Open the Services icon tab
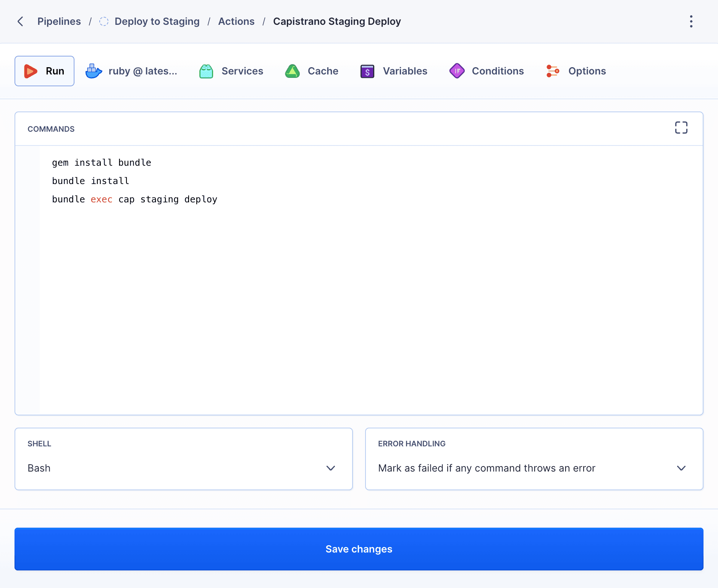This screenshot has width=718, height=588. (x=206, y=71)
